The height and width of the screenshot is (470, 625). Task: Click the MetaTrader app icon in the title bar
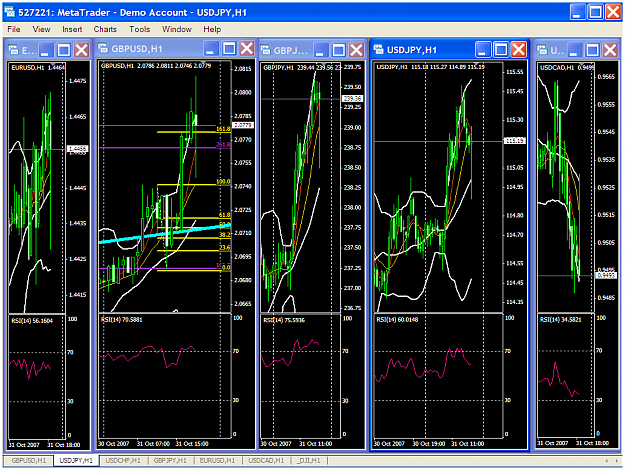tap(10, 12)
